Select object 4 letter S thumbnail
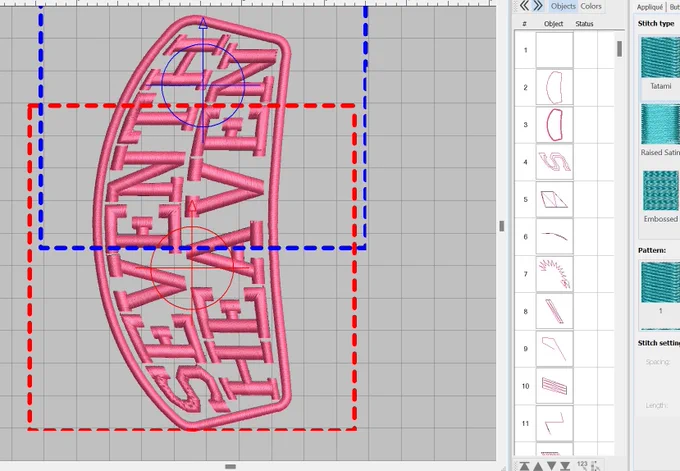The height and width of the screenshot is (471, 680). 554,162
